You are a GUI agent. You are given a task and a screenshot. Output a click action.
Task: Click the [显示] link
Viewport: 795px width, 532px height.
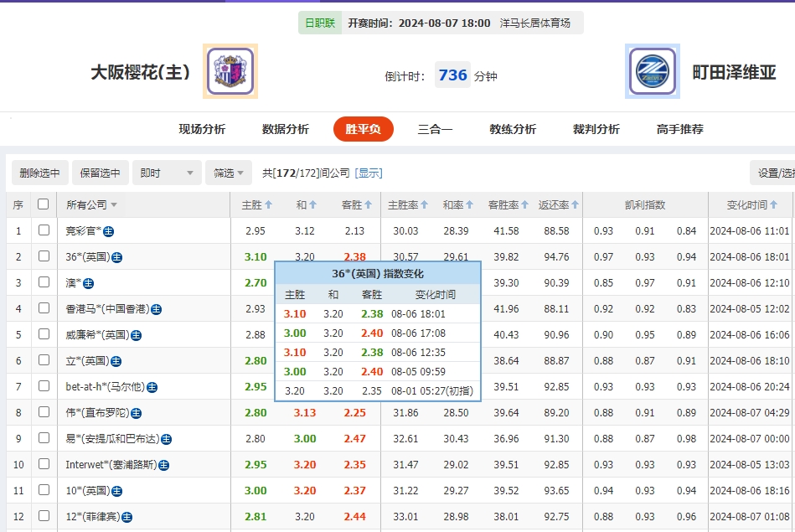pyautogui.click(x=369, y=171)
